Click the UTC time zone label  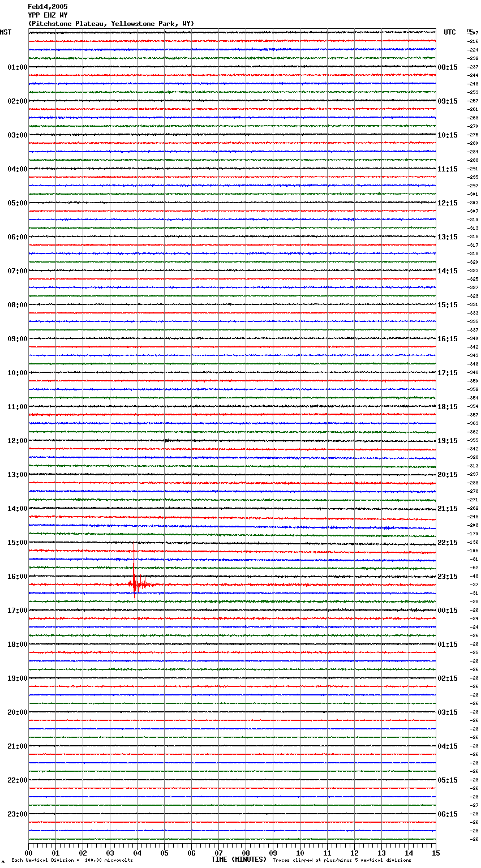pos(450,32)
